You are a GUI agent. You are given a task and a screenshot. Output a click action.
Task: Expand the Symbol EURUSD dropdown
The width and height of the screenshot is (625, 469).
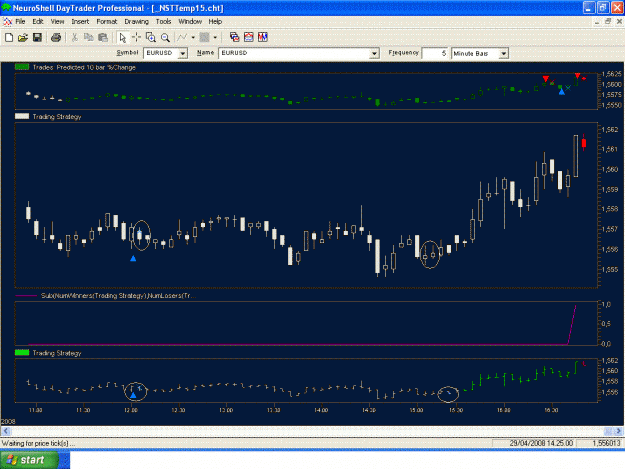[x=183, y=53]
